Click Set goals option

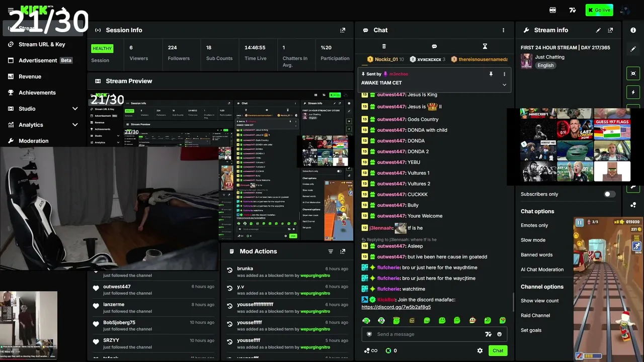[531, 330]
